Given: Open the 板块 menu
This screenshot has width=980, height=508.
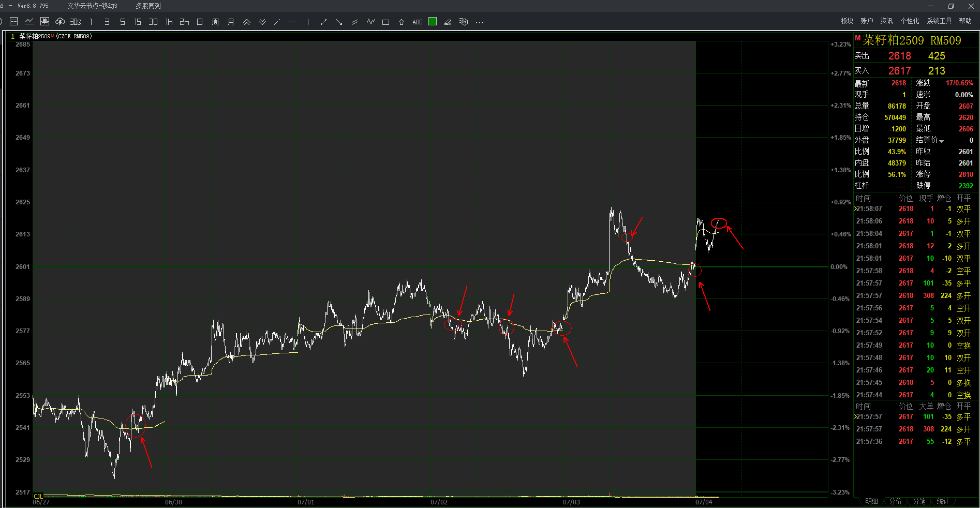Looking at the screenshot, I should tap(847, 21).
